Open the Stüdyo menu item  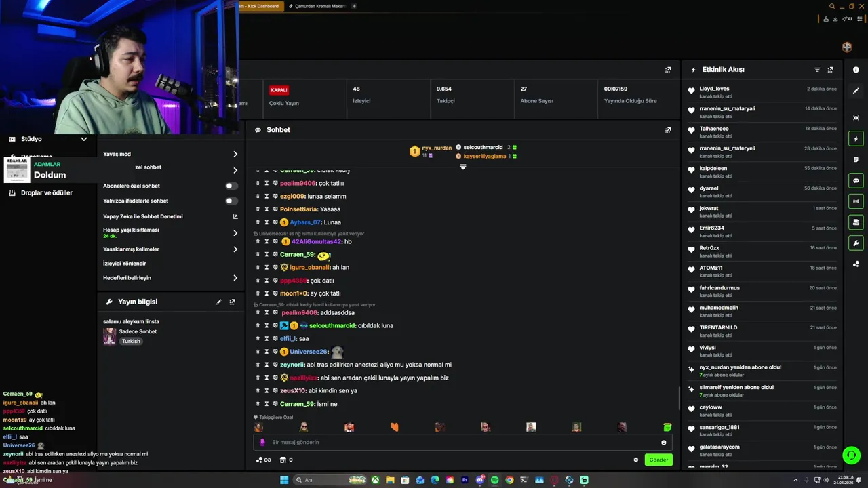(x=31, y=139)
